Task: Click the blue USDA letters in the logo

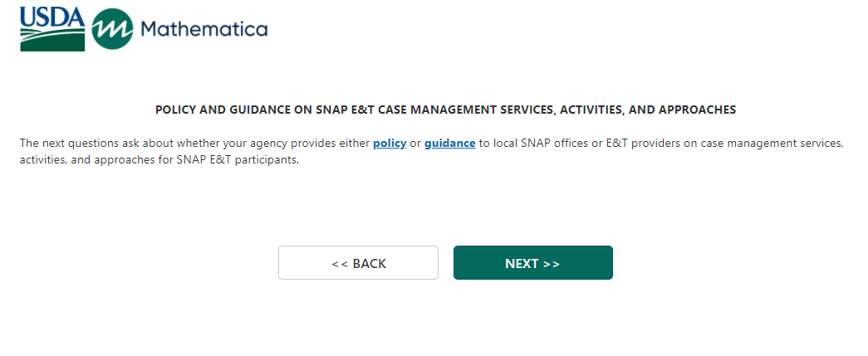Action: click(x=52, y=16)
